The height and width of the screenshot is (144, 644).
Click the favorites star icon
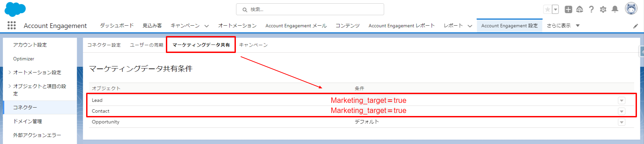pos(547,9)
